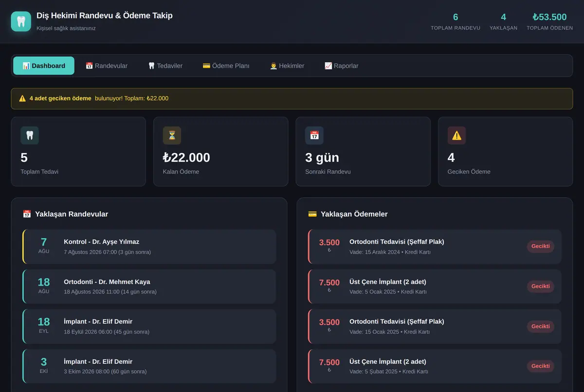Image resolution: width=584 pixels, height=392 pixels.
Task: Click the 18 EYL date badge
Action: tap(44, 326)
